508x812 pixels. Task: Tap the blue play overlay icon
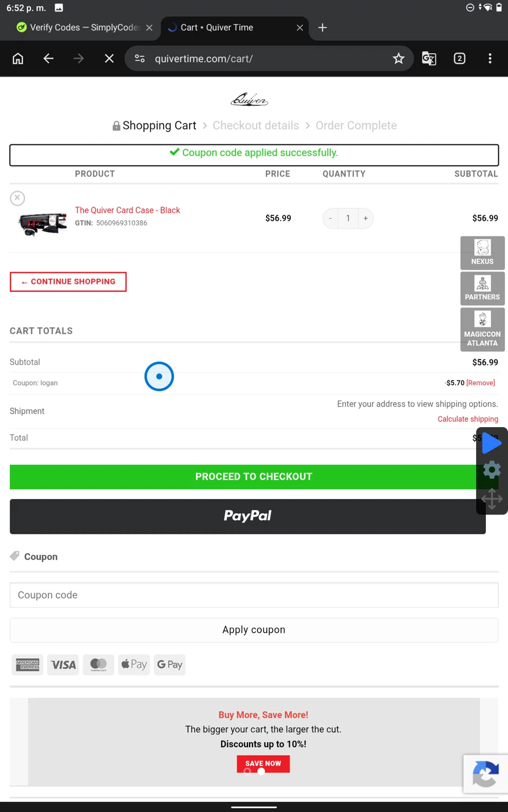(492, 443)
